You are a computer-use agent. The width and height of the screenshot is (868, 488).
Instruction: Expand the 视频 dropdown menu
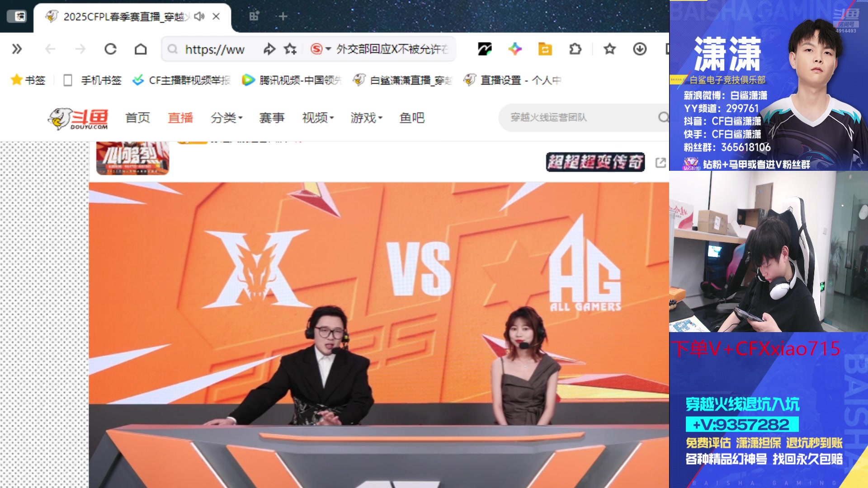coord(318,118)
